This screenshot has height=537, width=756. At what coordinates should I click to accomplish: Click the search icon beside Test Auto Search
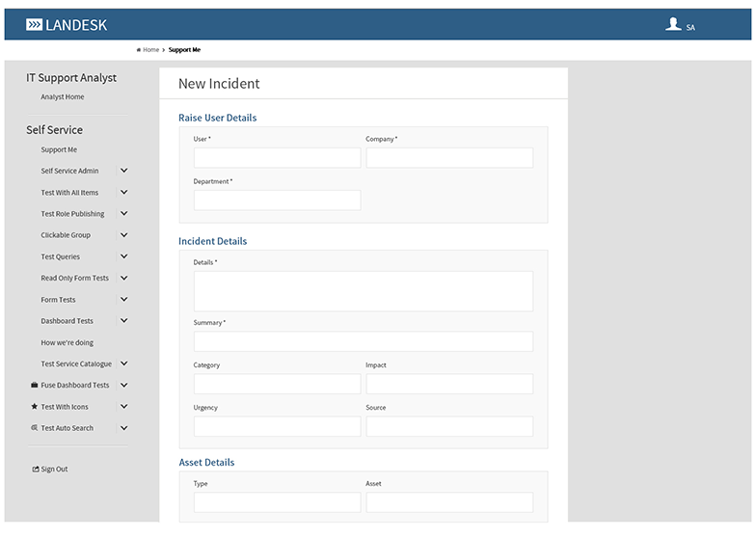(35, 428)
